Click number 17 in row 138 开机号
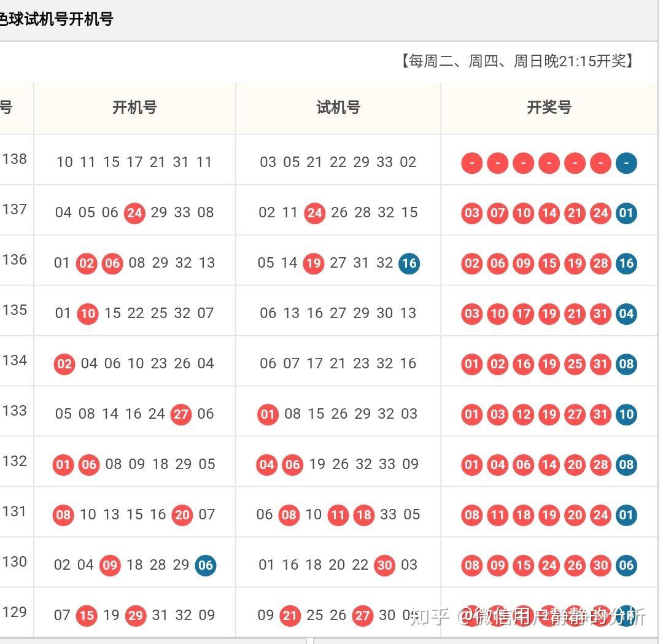Screen dimensions: 663x644 [x=134, y=162]
